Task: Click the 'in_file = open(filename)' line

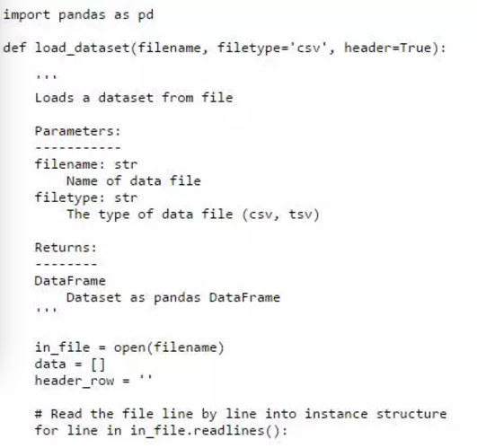Action: coord(129,347)
